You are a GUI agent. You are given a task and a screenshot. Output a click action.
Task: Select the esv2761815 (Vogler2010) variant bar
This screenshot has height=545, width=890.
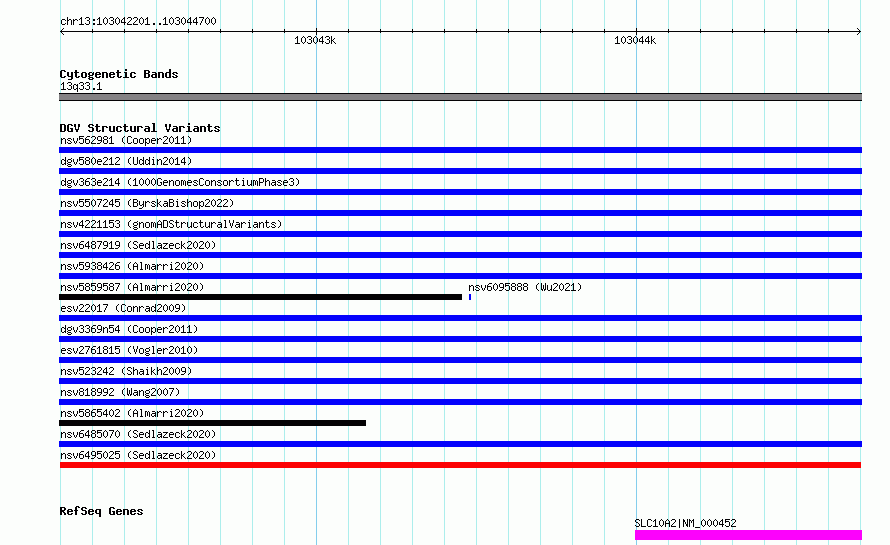(460, 360)
